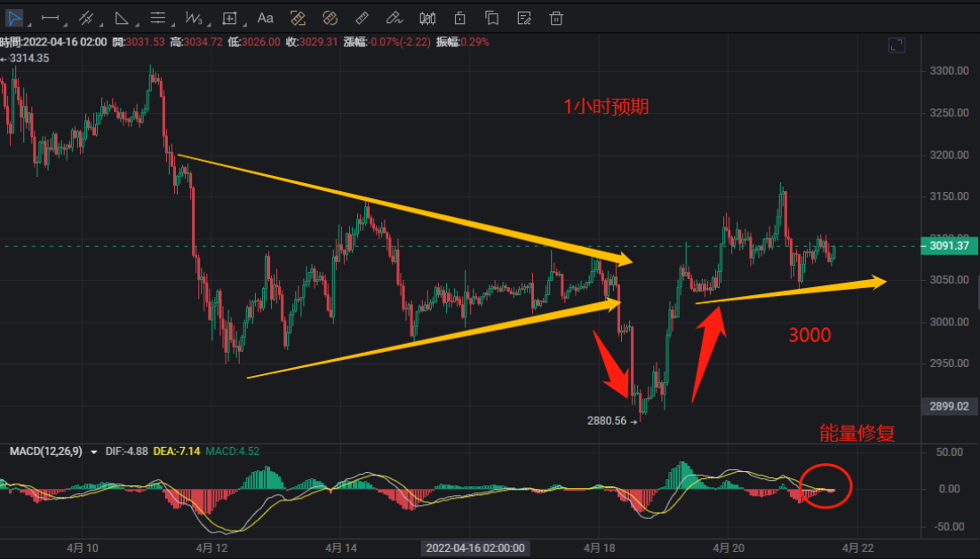Click the trash can delete icon
Image resolution: width=980 pixels, height=560 pixels.
click(x=556, y=18)
